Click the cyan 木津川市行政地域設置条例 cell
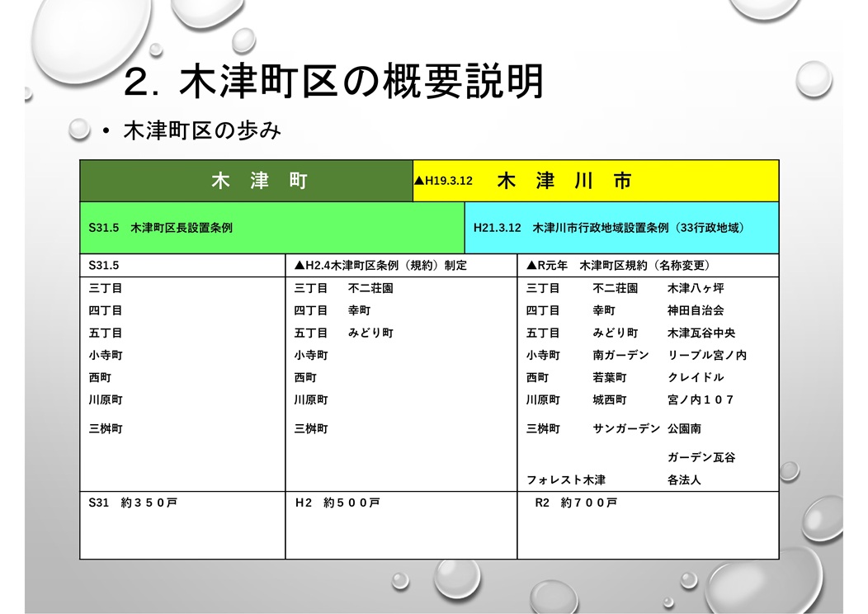Viewport: 868px width, 614px height. pyautogui.click(x=608, y=228)
